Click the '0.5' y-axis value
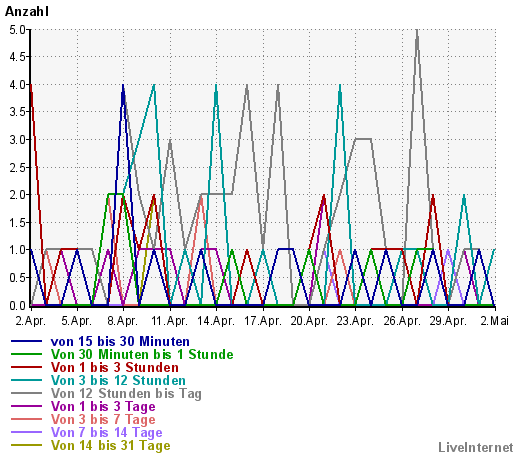 [17, 278]
